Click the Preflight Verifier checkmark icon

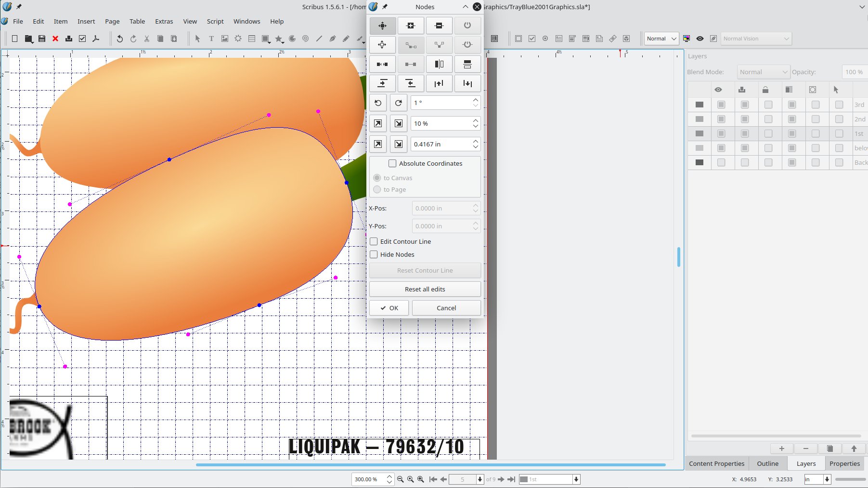82,39
